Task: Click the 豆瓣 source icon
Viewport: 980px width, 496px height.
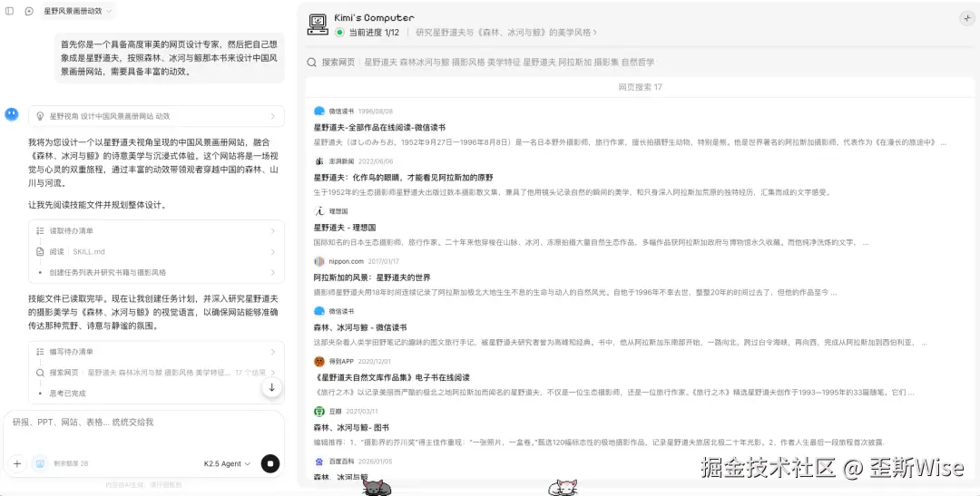Action: click(319, 411)
